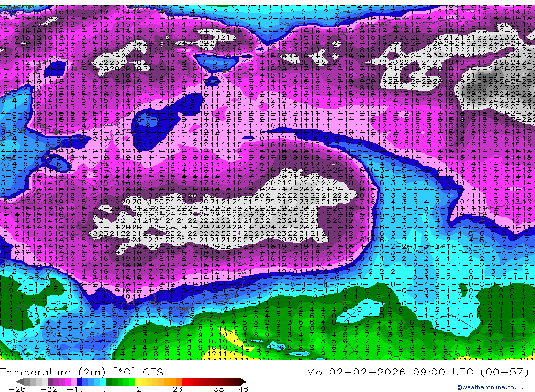Select the '38' legend scale label

[219, 389]
